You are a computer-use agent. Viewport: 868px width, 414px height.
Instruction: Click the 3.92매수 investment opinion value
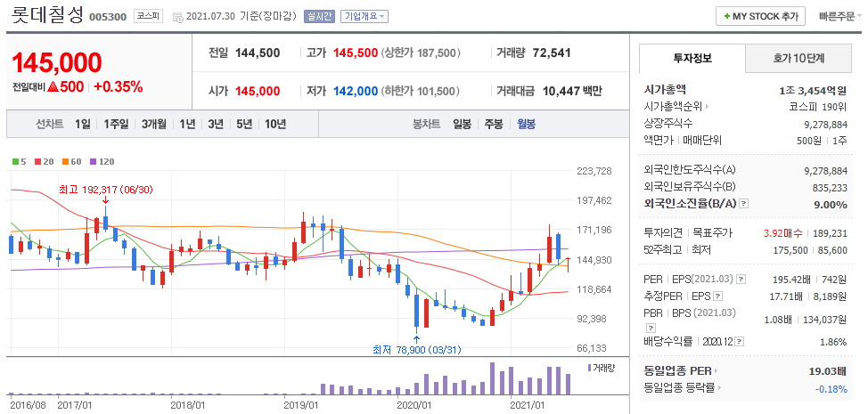[782, 233]
